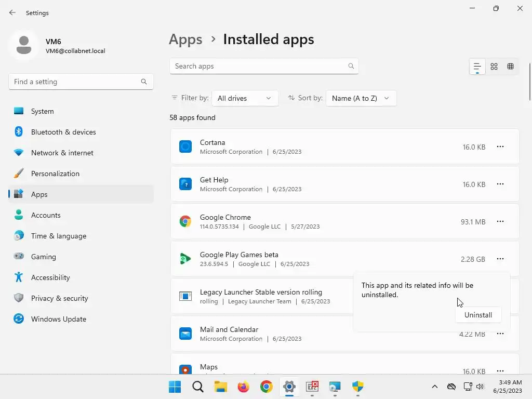This screenshot has width=532, height=399.
Task: Switch to table view layout
Action: click(x=510, y=66)
